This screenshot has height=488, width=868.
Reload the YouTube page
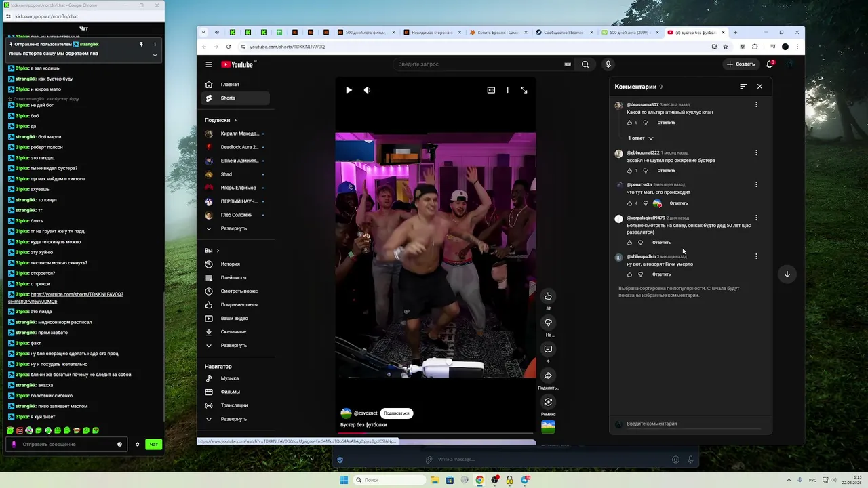click(x=228, y=47)
